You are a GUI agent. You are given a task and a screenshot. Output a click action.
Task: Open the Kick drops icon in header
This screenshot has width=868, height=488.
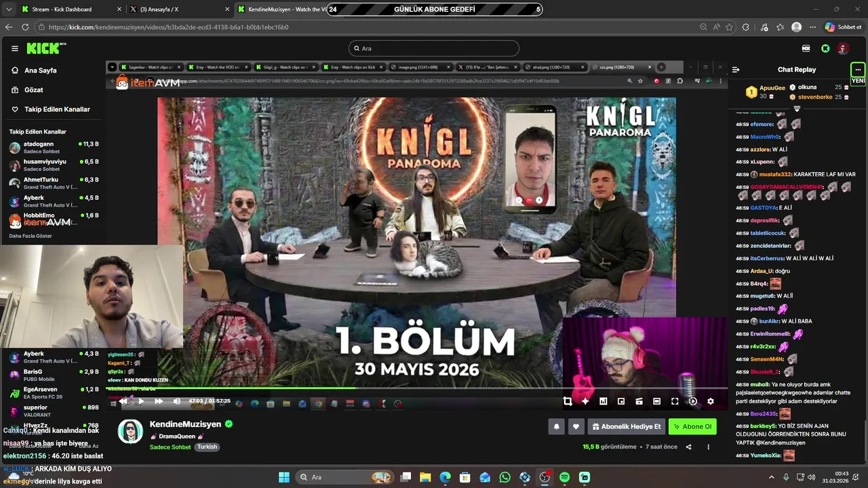(806, 49)
